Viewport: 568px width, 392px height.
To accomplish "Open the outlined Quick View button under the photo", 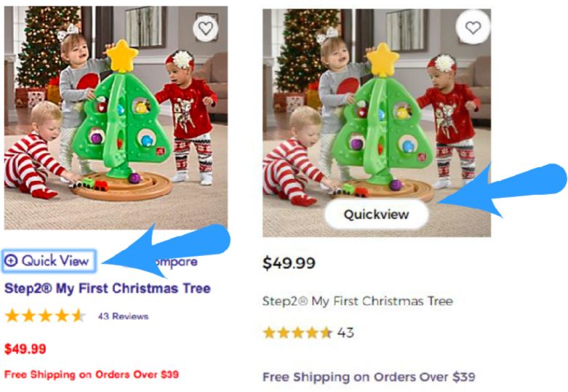I will click(49, 261).
